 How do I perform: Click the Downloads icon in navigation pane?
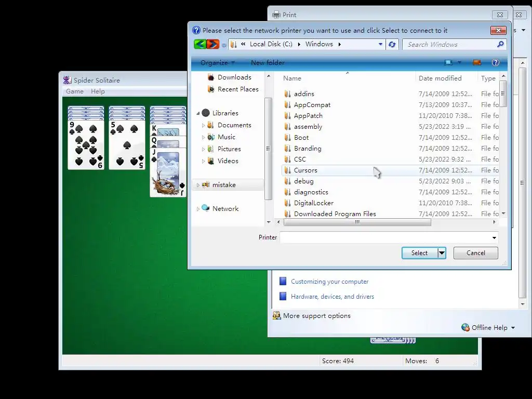(x=211, y=77)
